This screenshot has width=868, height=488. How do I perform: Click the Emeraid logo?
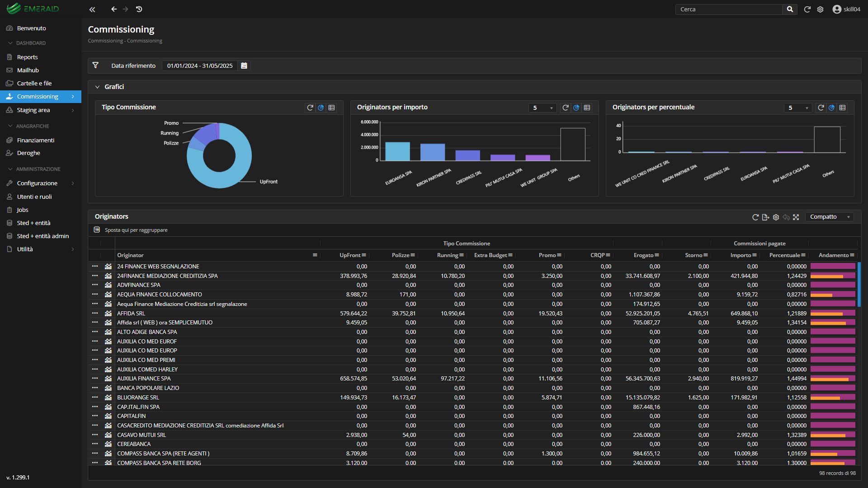33,9
